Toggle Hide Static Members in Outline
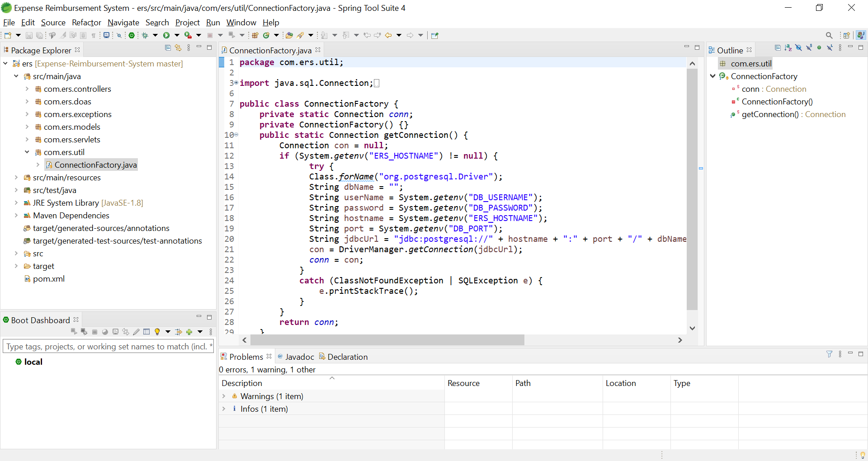The image size is (868, 461). [x=809, y=47]
